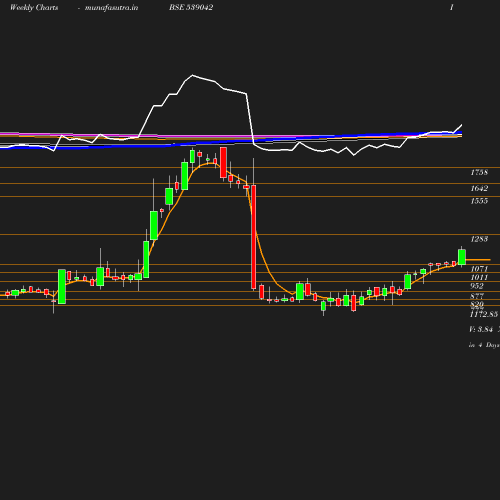
Task: Click the 'BSE 539042' stock code
Action: coord(191,7)
